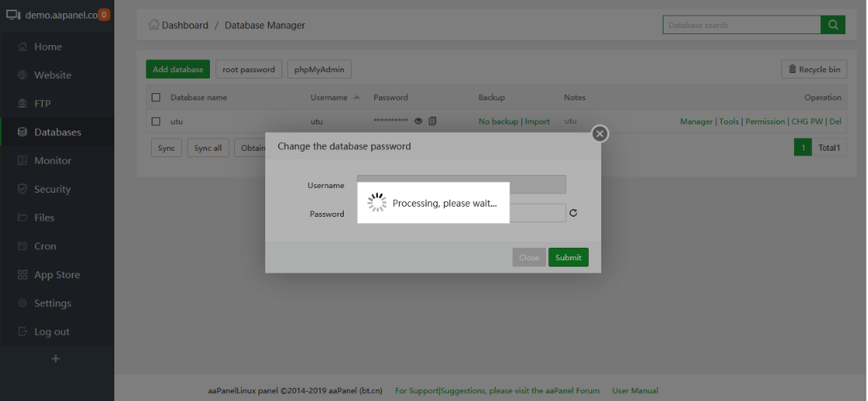Image resolution: width=868 pixels, height=401 pixels.
Task: Click page 1 pagination button
Action: 803,147
